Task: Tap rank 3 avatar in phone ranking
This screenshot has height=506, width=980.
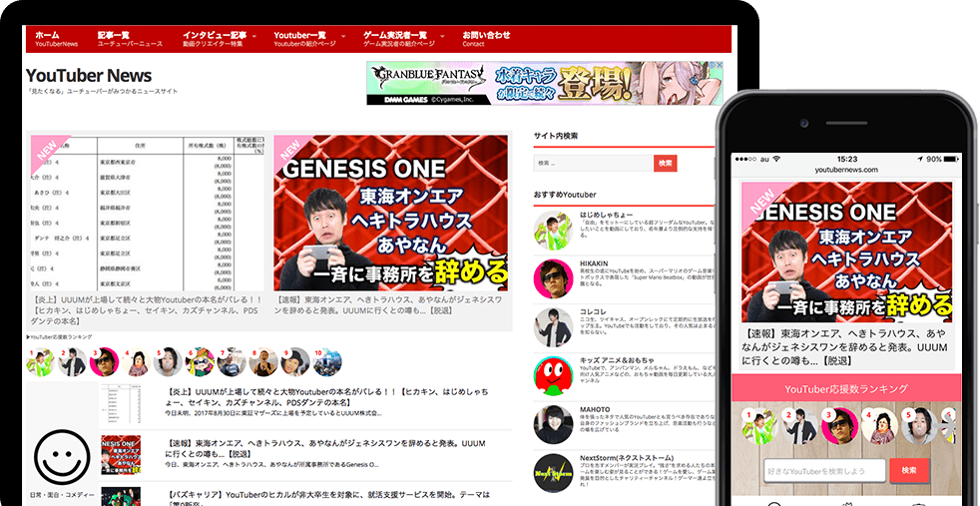Action: pos(840,426)
